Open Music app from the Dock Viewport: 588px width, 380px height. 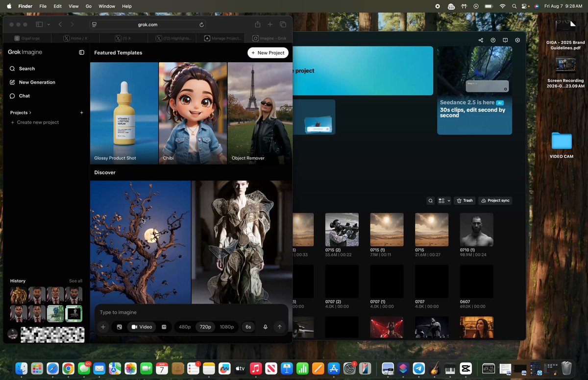255,369
